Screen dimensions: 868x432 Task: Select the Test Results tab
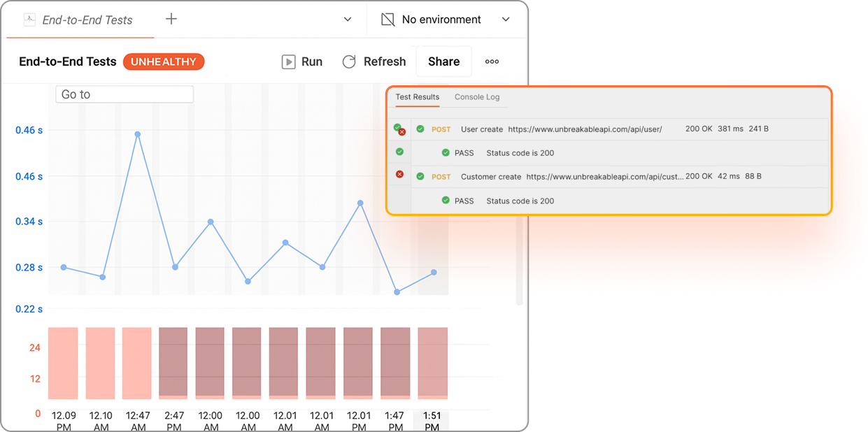(418, 97)
